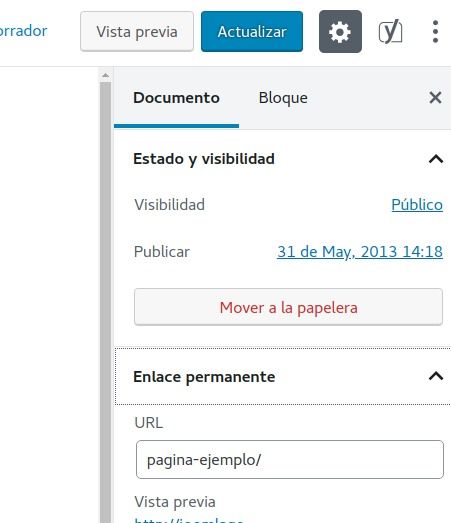Click the Estado y visibilidad section title
The width and height of the screenshot is (451, 523).
click(x=204, y=159)
